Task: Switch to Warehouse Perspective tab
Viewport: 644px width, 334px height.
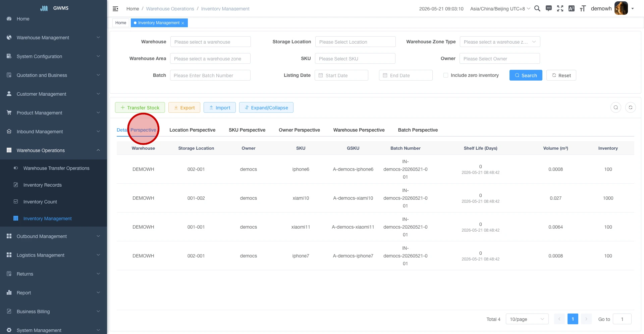Action: (359, 130)
